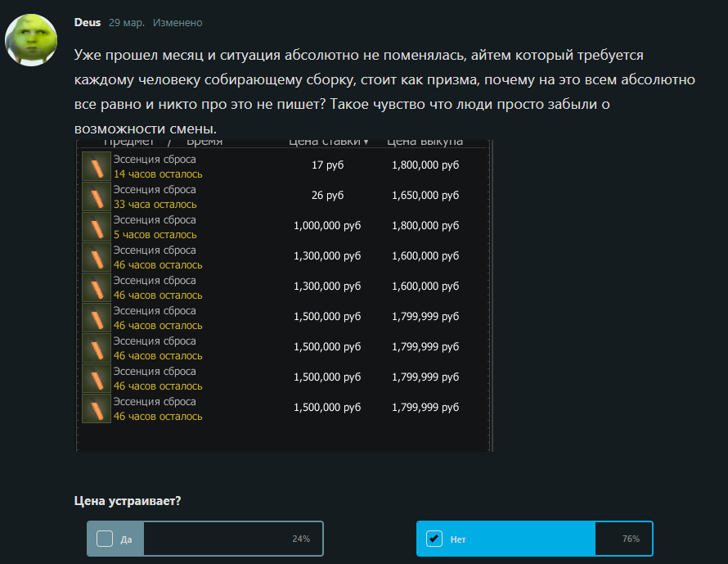The width and height of the screenshot is (728, 564).
Task: Sort by Предмет column header
Action: pos(128,142)
